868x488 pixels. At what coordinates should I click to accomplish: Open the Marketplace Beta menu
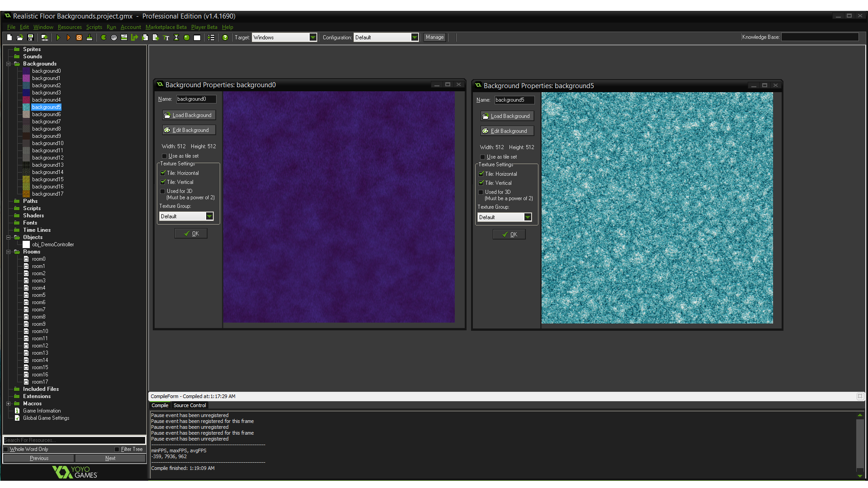click(166, 27)
